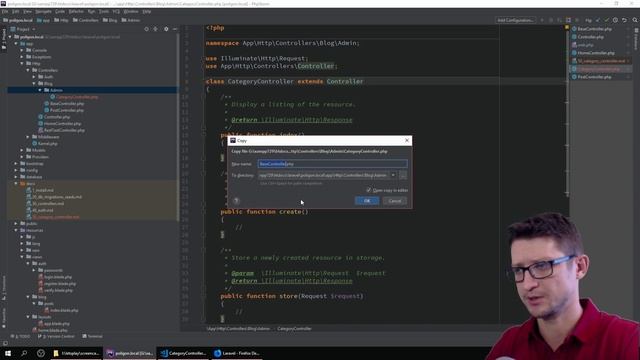Switch to the VS Code taskbar window
Image resolution: width=640 pixels, height=360 pixels.
[x=183, y=353]
